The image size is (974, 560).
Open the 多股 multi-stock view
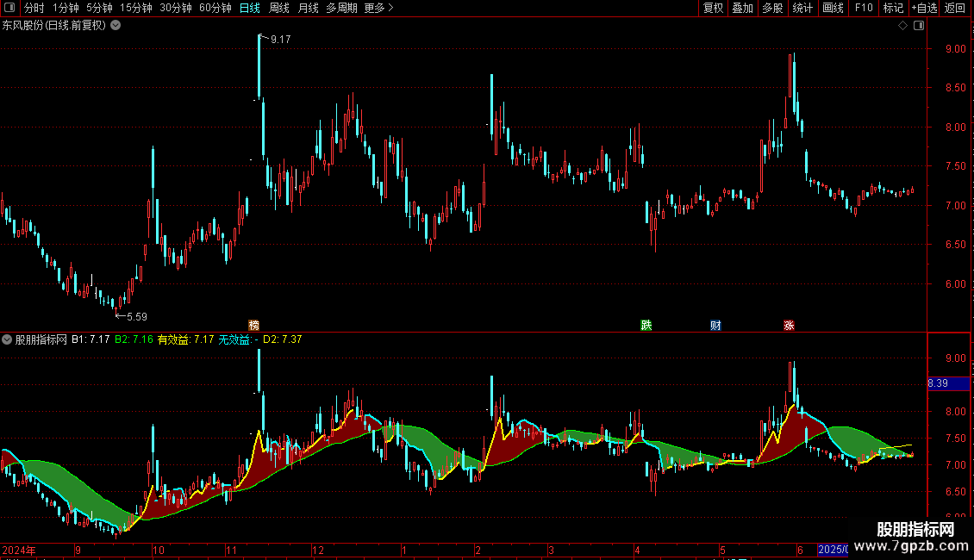tap(773, 8)
